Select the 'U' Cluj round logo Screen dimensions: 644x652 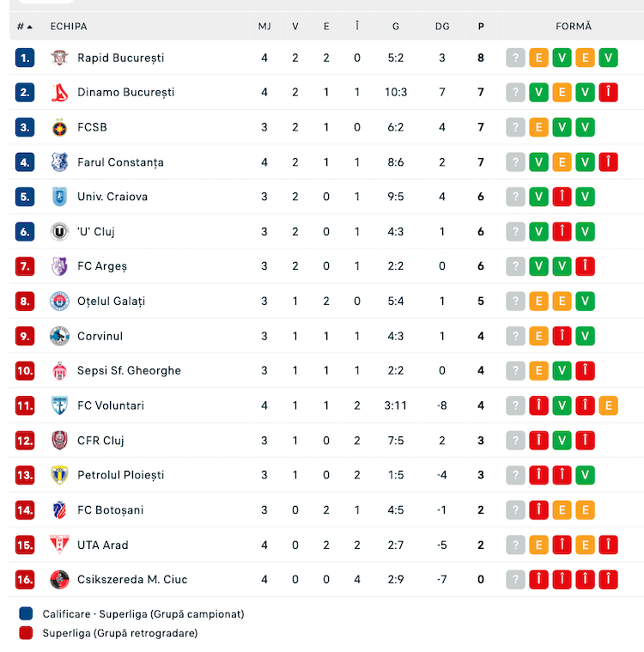(59, 232)
